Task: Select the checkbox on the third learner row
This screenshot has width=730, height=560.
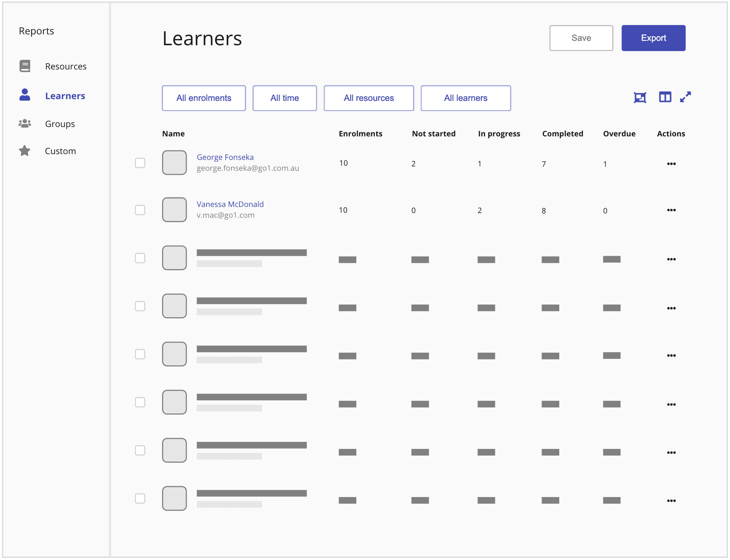Action: (140, 258)
